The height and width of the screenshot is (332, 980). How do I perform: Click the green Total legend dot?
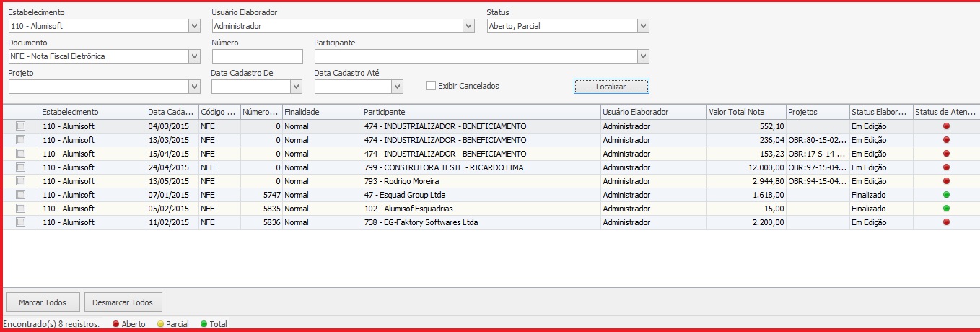(x=204, y=324)
